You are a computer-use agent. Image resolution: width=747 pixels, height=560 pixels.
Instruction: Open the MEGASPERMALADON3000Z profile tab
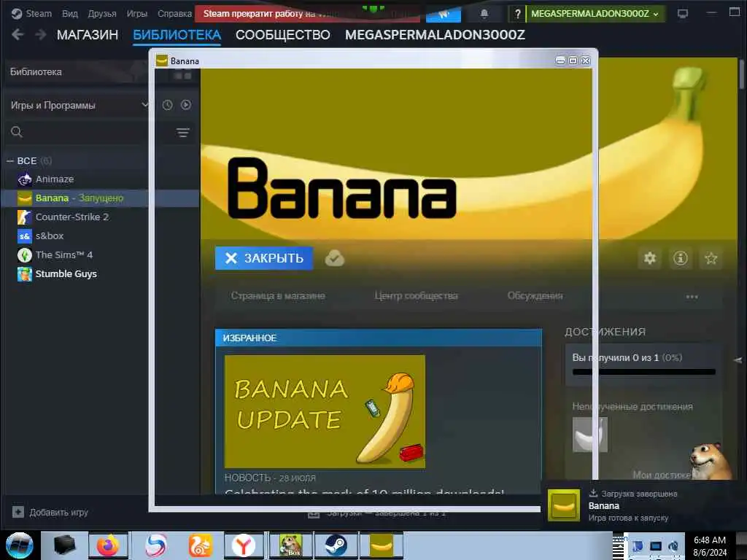coord(435,35)
